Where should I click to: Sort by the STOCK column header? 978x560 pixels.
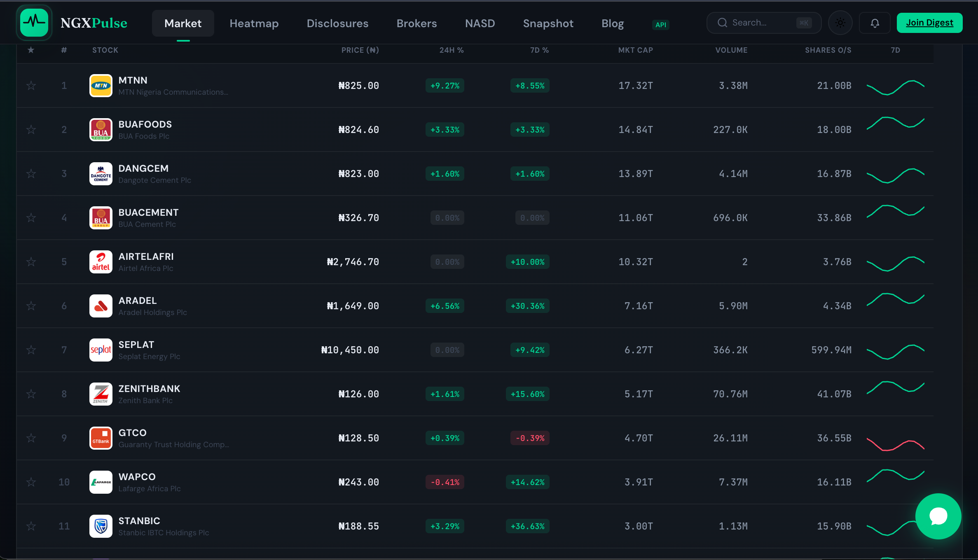click(105, 50)
